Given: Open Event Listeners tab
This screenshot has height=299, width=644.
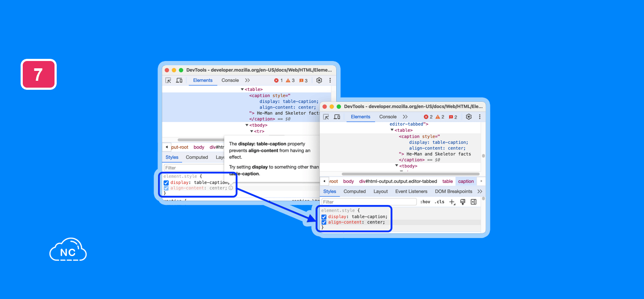Looking at the screenshot, I should tap(411, 192).
